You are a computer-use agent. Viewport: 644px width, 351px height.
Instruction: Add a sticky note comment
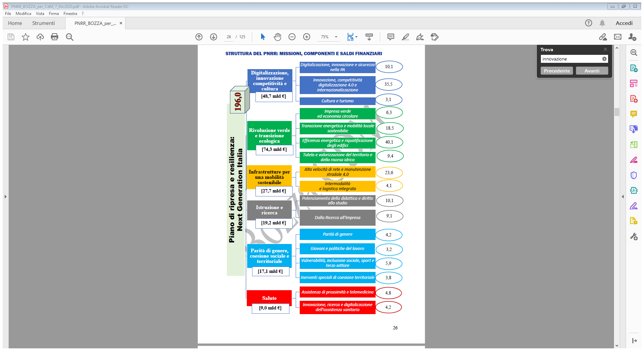coord(391,37)
